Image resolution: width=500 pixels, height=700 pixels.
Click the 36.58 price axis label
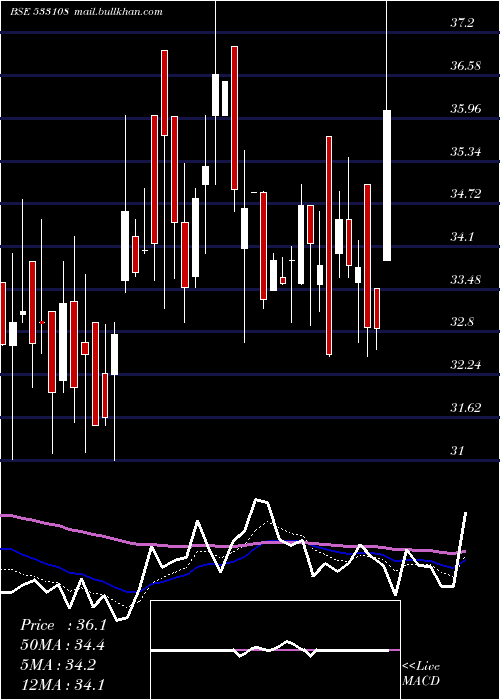465,66
